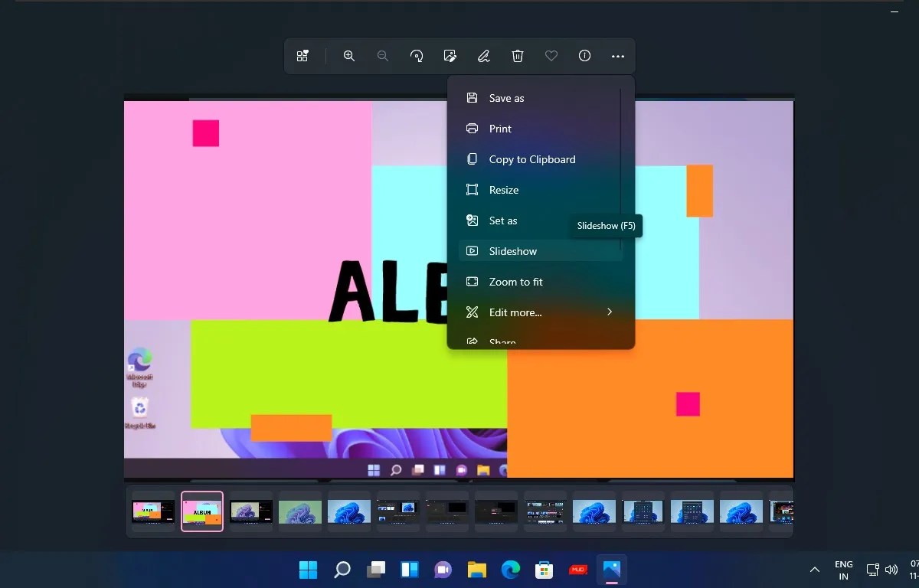The height and width of the screenshot is (588, 919).
Task: Select the Zoom in tool
Action: pyautogui.click(x=348, y=55)
